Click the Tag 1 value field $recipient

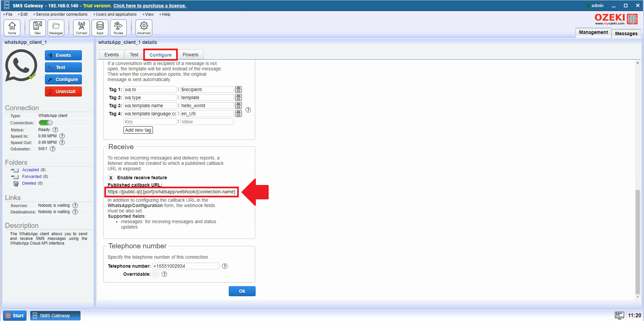[207, 89]
